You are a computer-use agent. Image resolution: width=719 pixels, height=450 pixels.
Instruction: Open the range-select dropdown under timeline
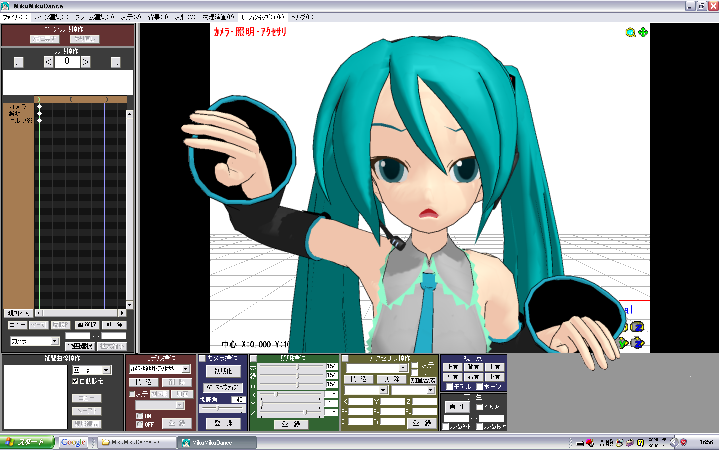(x=35, y=341)
